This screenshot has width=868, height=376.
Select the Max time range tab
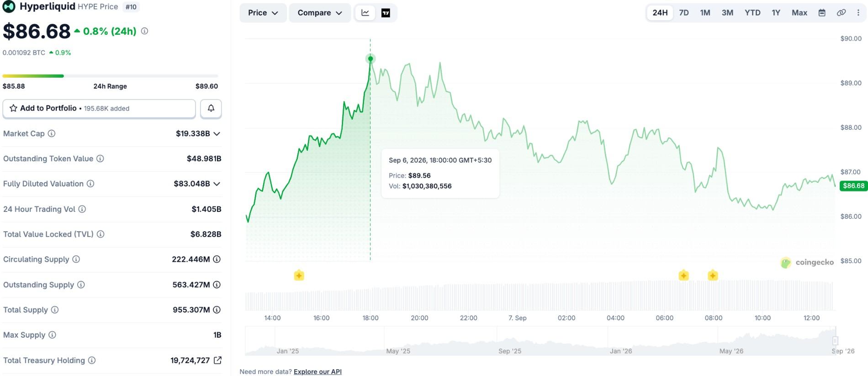(799, 13)
